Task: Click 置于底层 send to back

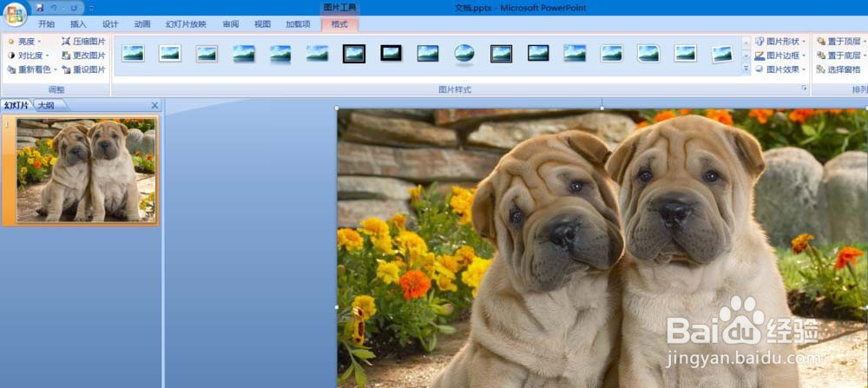Action: coord(841,56)
